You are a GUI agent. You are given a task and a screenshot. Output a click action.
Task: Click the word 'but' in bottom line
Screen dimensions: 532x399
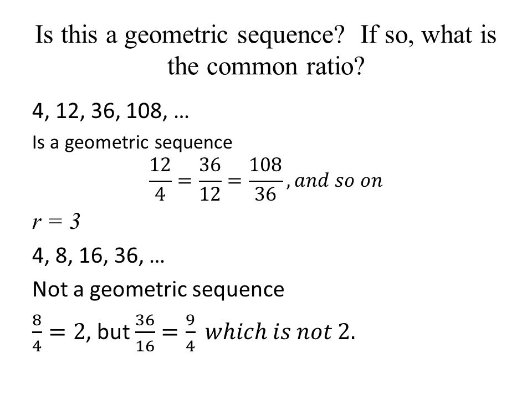pyautogui.click(x=113, y=332)
